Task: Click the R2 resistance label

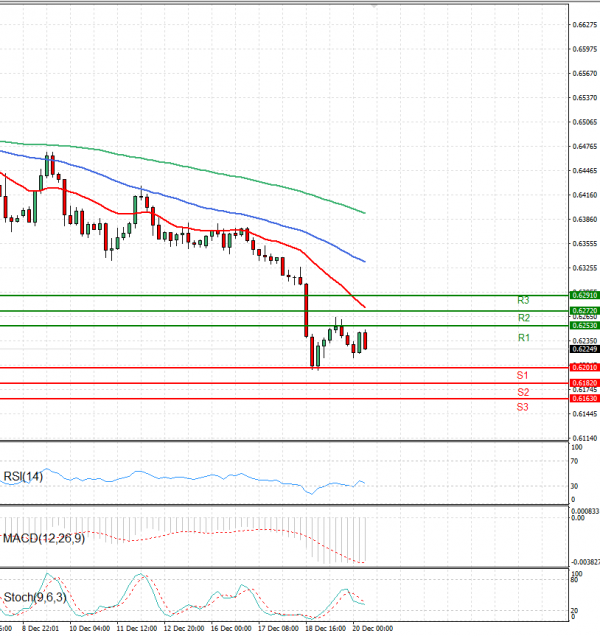Action: [524, 318]
